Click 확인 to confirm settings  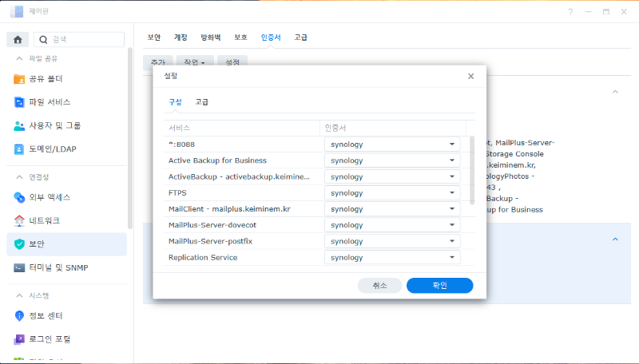[x=439, y=285]
